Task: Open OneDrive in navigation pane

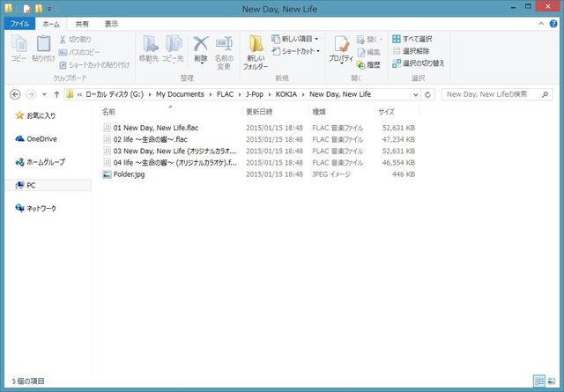Action: pyautogui.click(x=41, y=138)
